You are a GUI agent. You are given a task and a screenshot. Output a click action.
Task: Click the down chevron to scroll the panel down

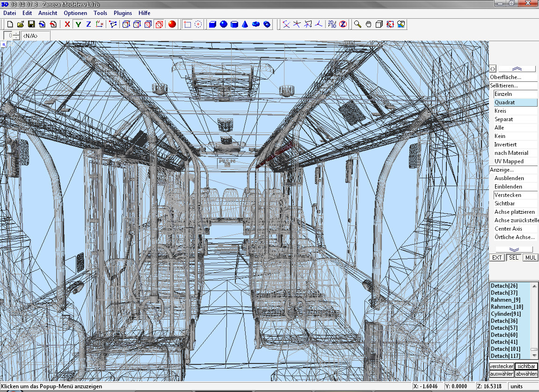514,249
